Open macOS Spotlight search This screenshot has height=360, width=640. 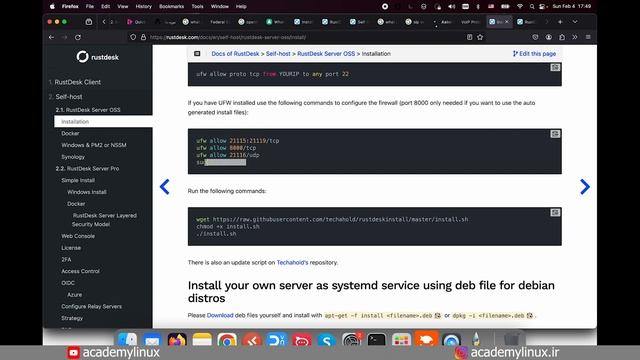tap(531, 7)
